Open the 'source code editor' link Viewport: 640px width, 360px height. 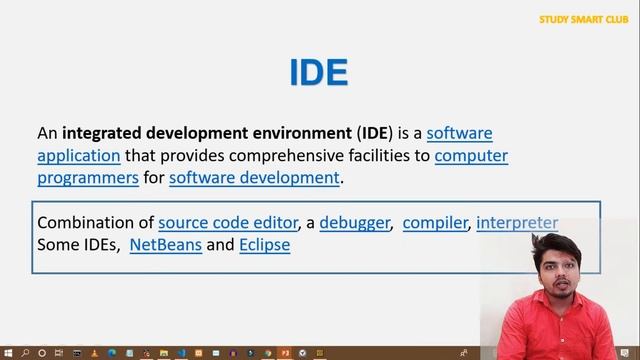point(228,223)
